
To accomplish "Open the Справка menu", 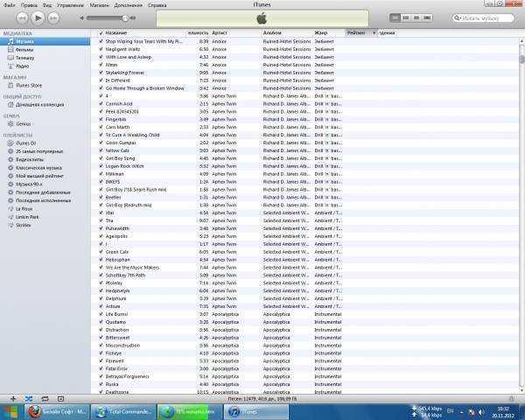I will pos(157,5).
